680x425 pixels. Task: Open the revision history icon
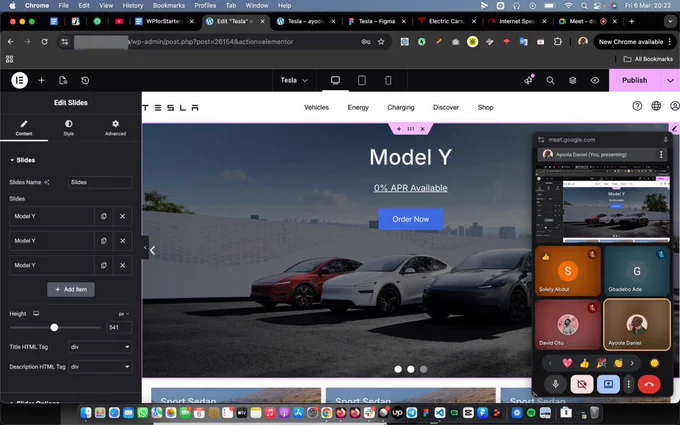point(85,80)
